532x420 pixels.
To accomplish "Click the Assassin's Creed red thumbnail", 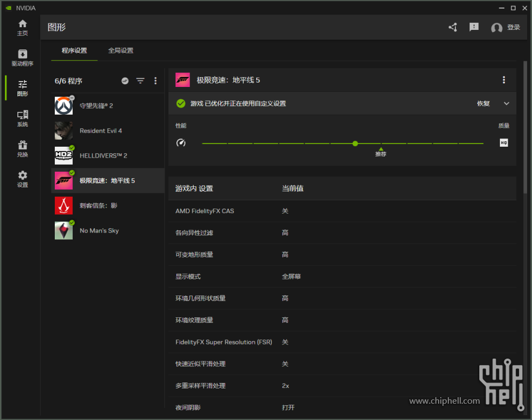I will (64, 205).
